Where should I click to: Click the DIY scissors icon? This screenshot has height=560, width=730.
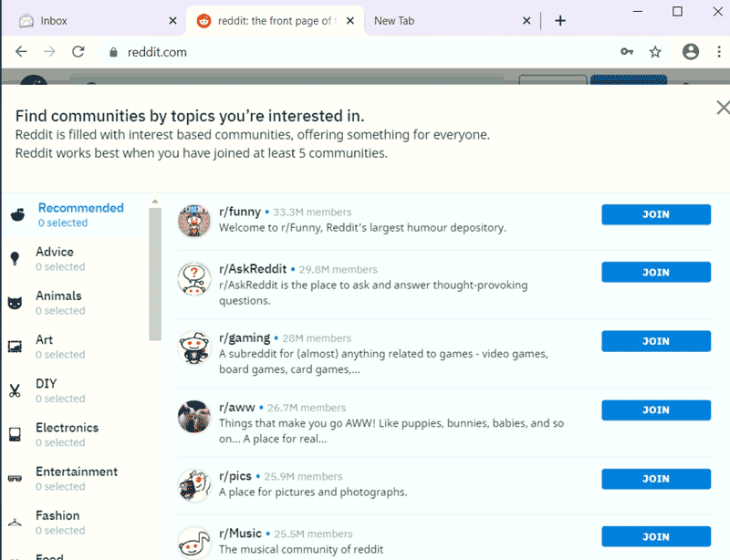click(x=15, y=390)
